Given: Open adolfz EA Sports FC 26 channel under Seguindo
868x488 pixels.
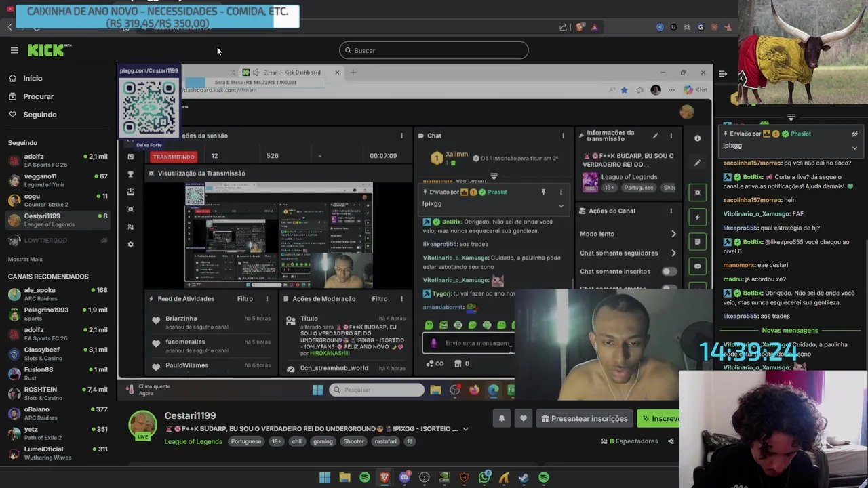Looking at the screenshot, I should [58, 160].
